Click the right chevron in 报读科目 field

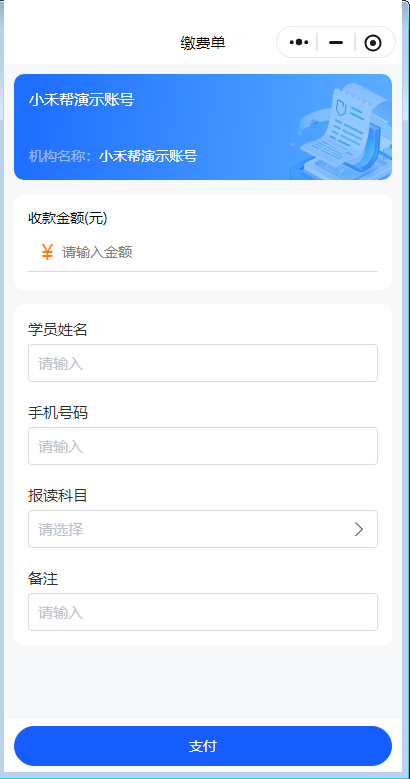(x=359, y=529)
